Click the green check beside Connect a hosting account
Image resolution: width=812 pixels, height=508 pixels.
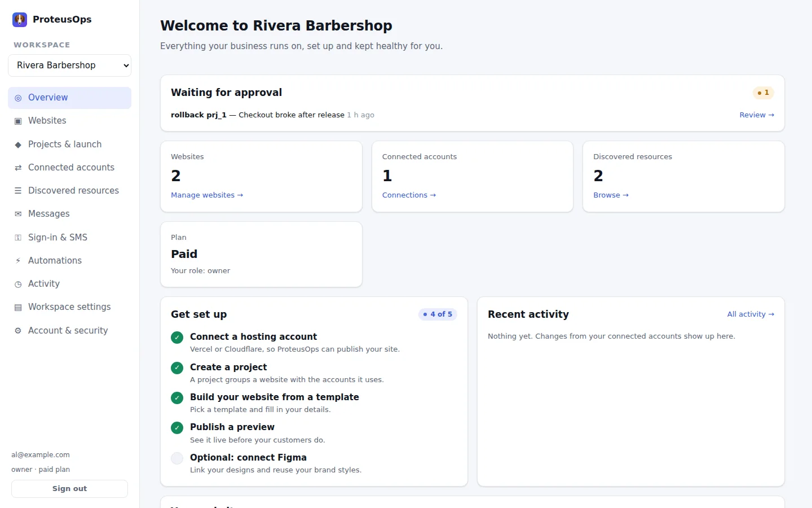click(x=177, y=338)
